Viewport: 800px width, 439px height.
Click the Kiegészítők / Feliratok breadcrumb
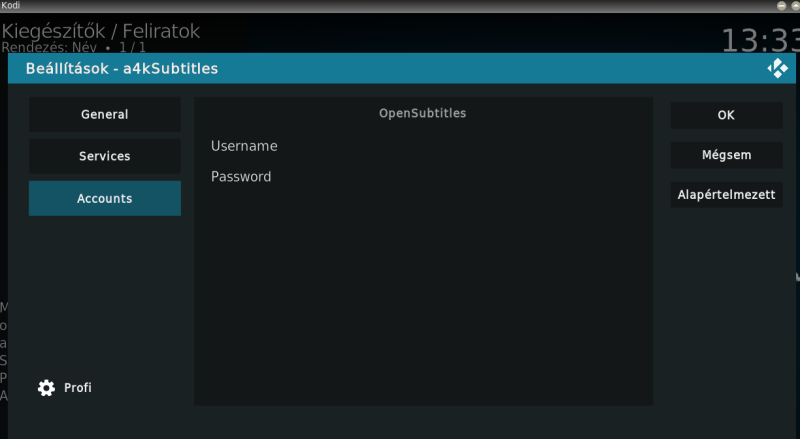(x=101, y=31)
